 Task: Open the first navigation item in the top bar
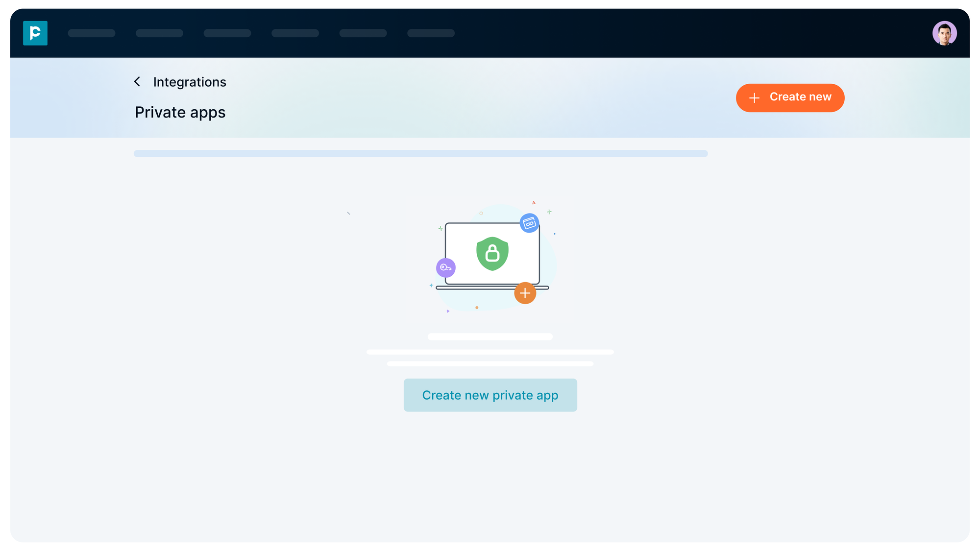click(91, 33)
